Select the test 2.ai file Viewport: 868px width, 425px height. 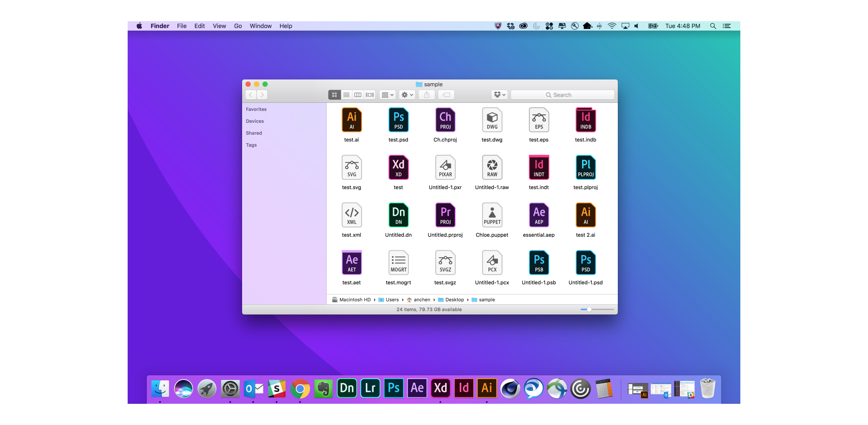click(585, 215)
